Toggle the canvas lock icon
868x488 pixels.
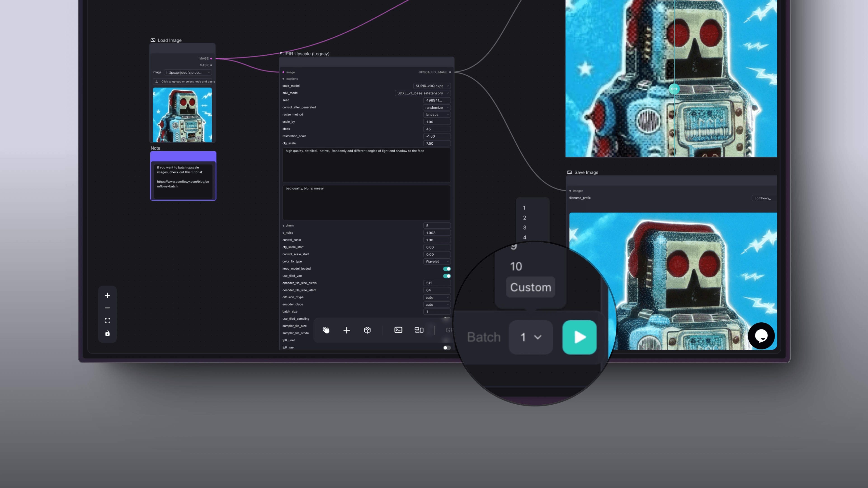[x=108, y=333]
